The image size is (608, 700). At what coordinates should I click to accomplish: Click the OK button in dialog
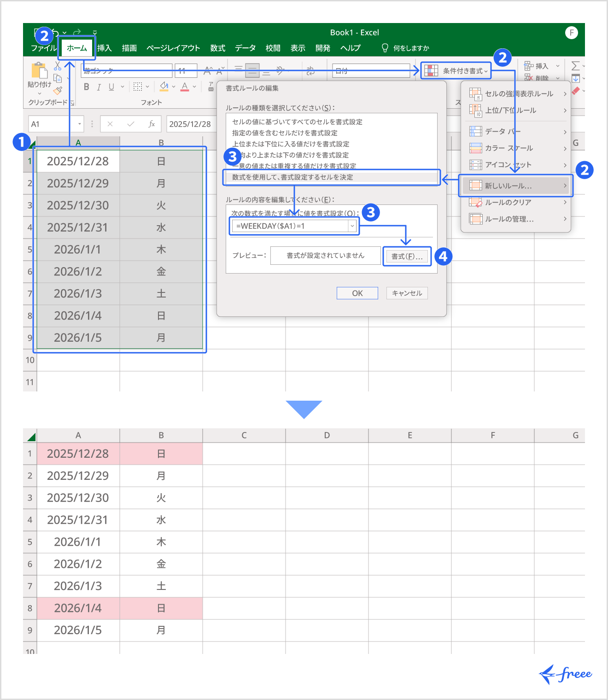(357, 293)
